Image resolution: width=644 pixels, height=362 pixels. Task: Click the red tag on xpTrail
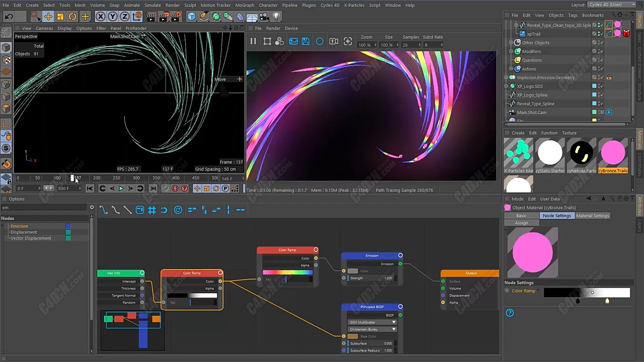click(626, 34)
